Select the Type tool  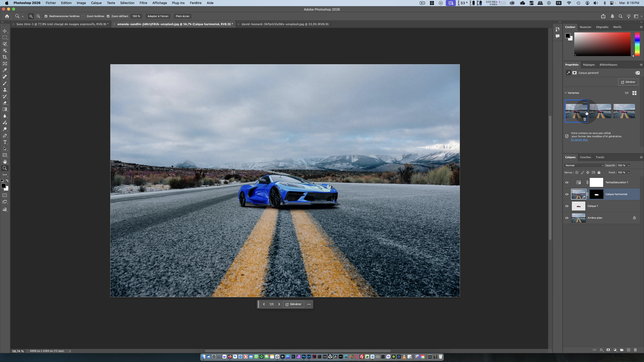(x=5, y=142)
